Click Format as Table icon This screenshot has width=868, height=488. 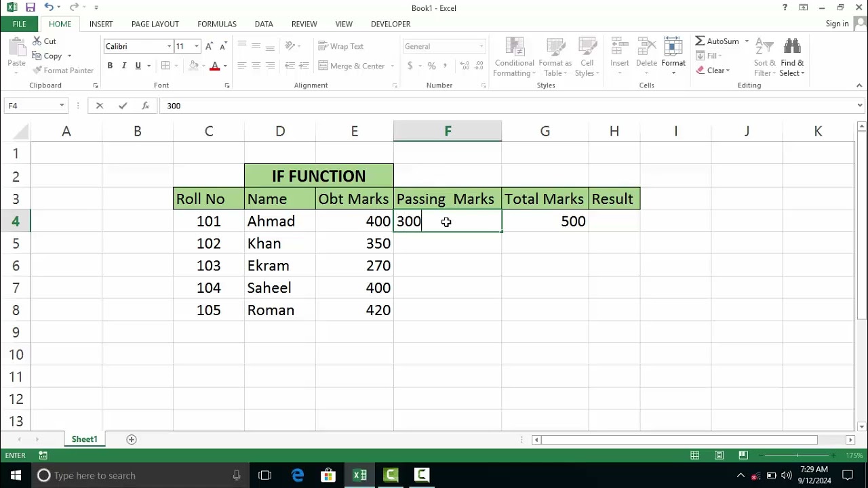tap(555, 58)
